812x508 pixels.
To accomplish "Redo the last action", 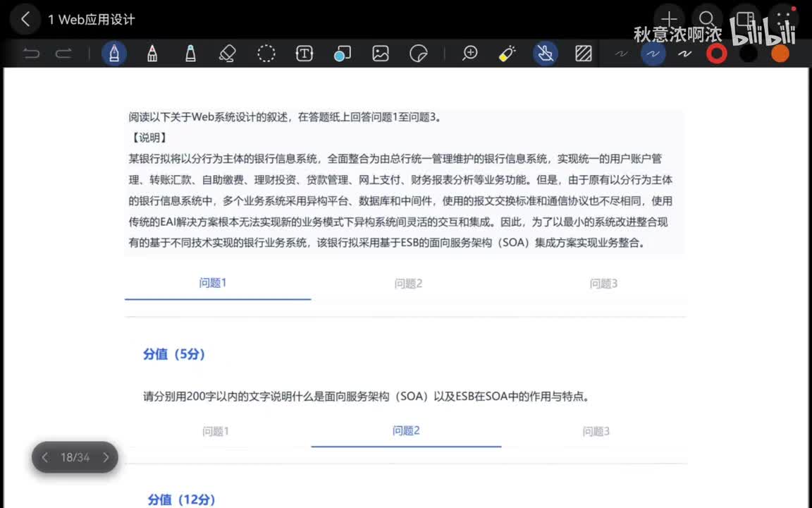I will click(63, 54).
